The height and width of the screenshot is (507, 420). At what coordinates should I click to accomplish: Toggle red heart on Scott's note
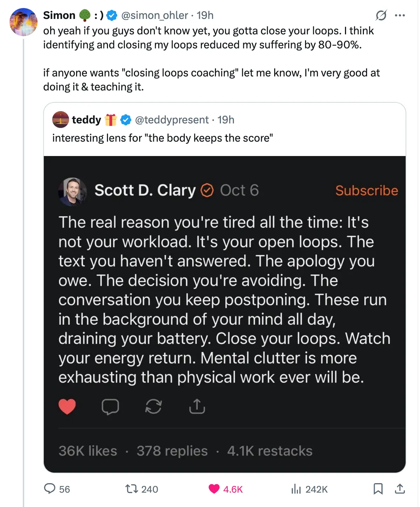click(67, 407)
